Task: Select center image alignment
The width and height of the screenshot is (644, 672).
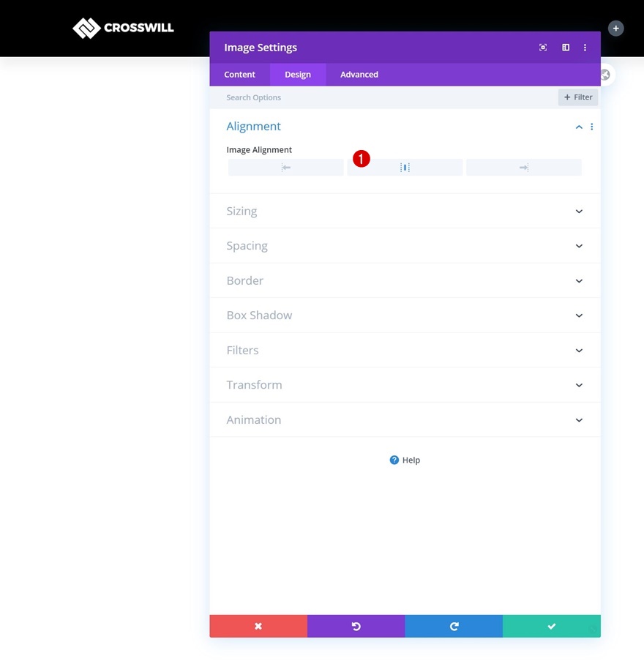Action: point(405,167)
